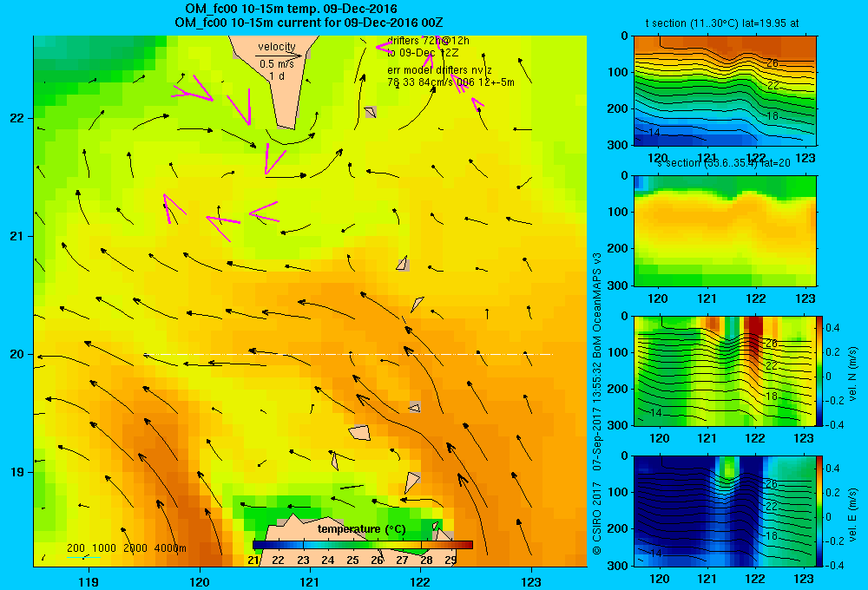The image size is (868, 590).
Task: Click latitude label 21 on the main map axis
Action: 17,236
